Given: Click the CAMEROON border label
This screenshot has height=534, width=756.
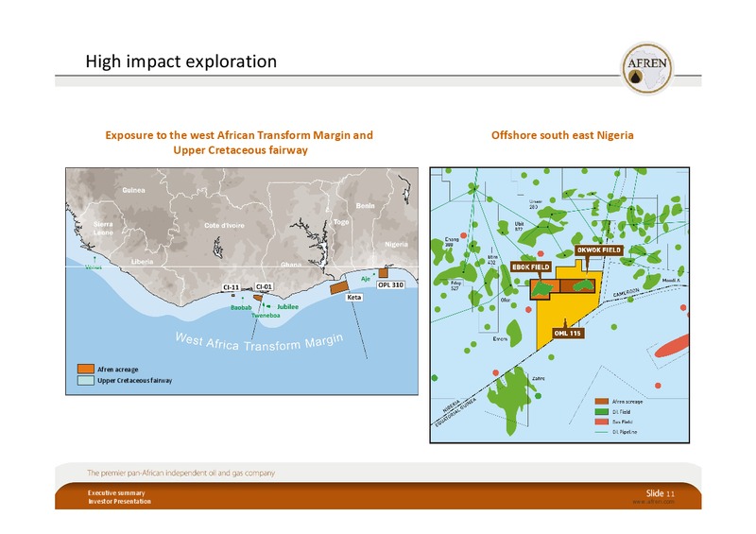Looking at the screenshot, I should (627, 292).
